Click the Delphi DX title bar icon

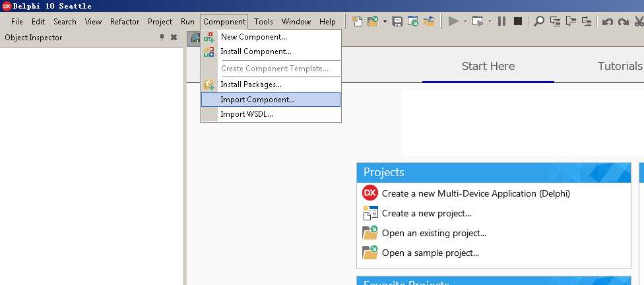click(7, 6)
